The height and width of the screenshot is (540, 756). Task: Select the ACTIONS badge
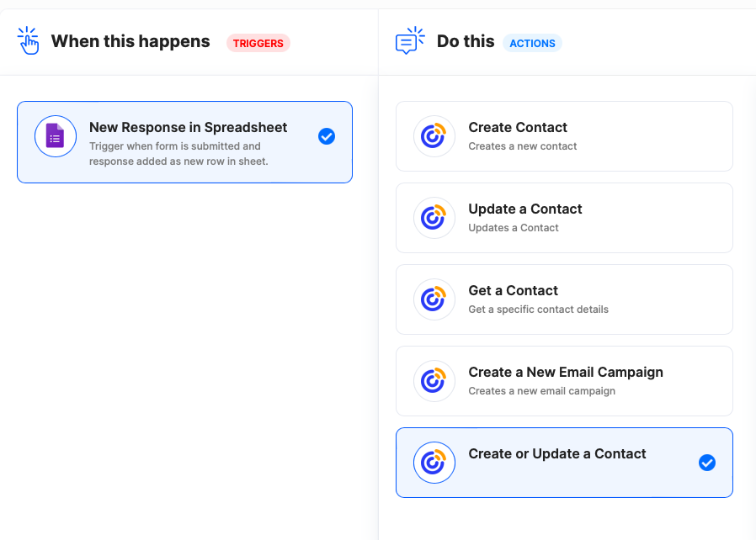click(x=532, y=44)
